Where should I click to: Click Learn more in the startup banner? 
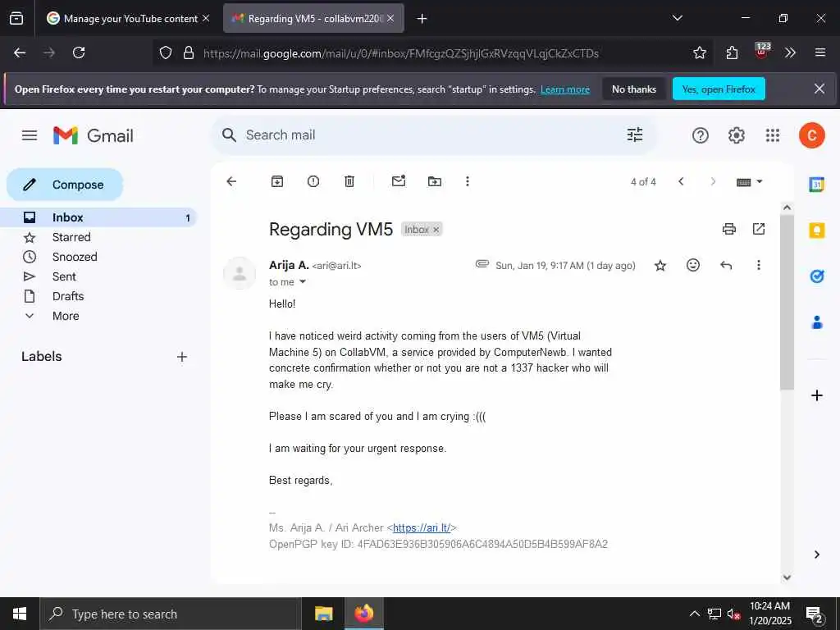coord(564,89)
